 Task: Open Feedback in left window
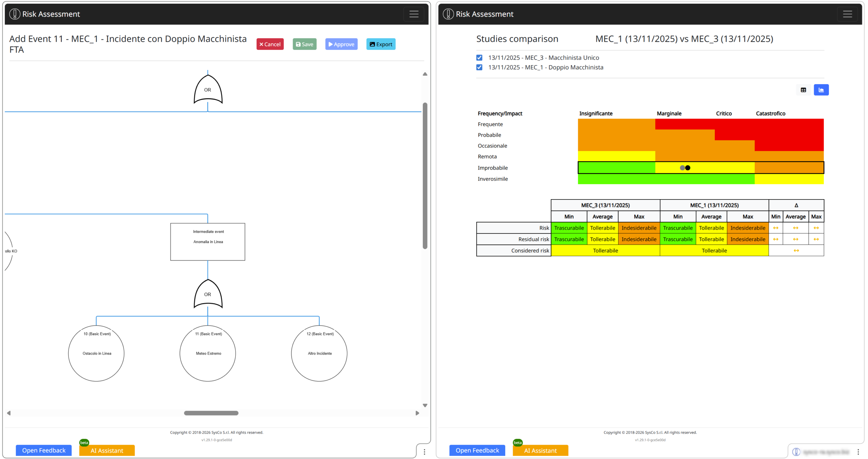point(44,450)
